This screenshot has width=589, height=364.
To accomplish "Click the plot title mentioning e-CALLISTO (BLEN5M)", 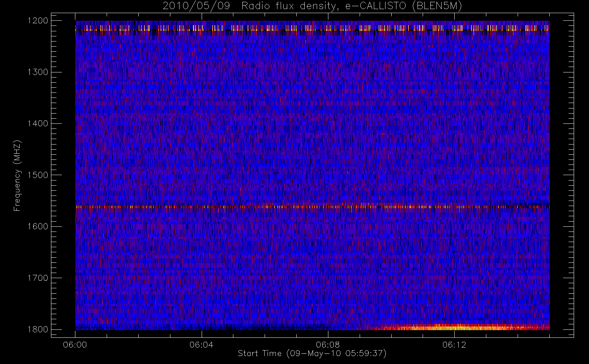I will coord(312,6).
